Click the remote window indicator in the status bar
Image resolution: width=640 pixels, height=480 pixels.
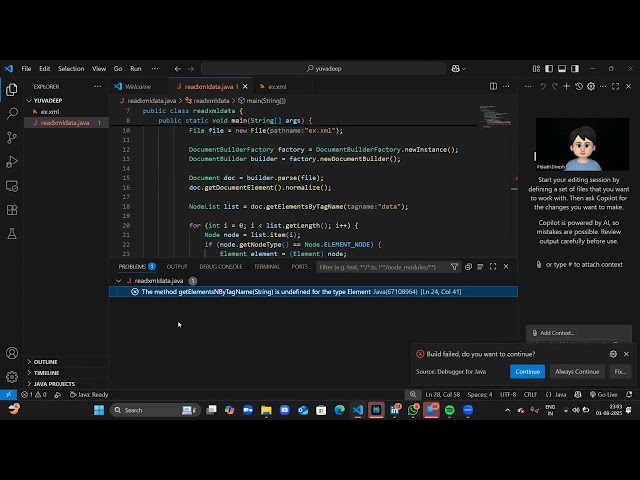click(x=8, y=394)
